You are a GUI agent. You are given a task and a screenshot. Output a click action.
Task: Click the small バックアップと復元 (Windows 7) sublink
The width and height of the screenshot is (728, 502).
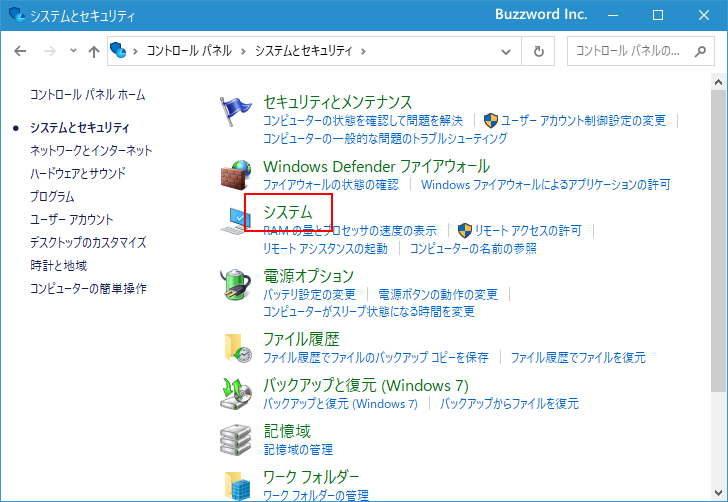click(x=340, y=404)
